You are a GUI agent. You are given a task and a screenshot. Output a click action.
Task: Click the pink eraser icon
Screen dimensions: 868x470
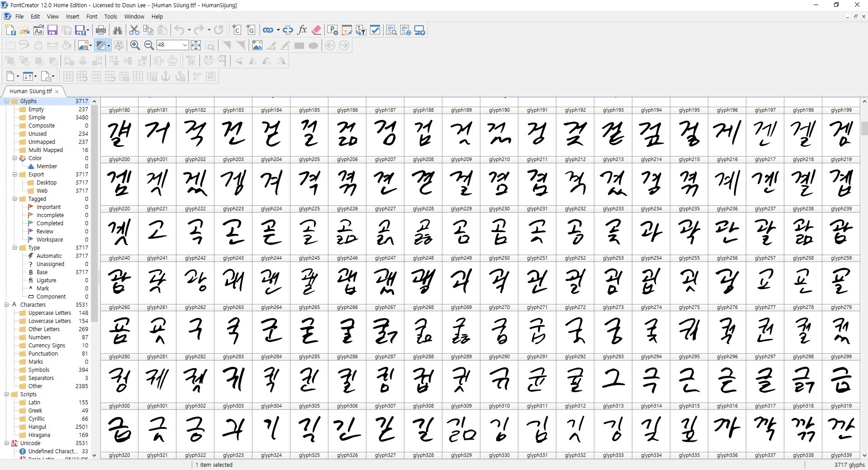coord(317,30)
